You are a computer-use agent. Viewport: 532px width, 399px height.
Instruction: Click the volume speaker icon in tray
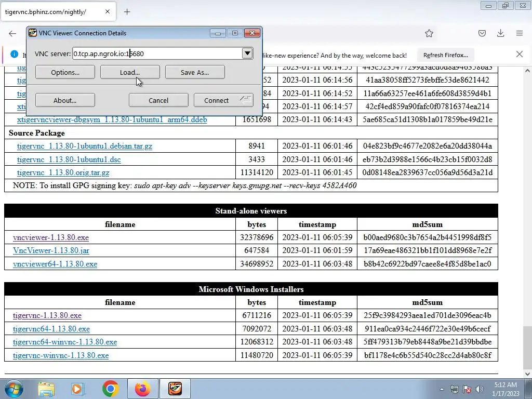[x=480, y=390]
